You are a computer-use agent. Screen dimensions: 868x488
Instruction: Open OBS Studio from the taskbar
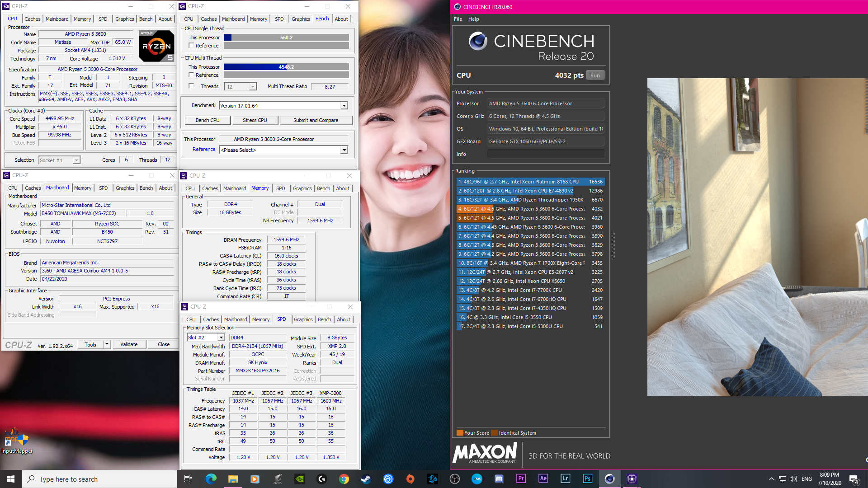coord(455,479)
